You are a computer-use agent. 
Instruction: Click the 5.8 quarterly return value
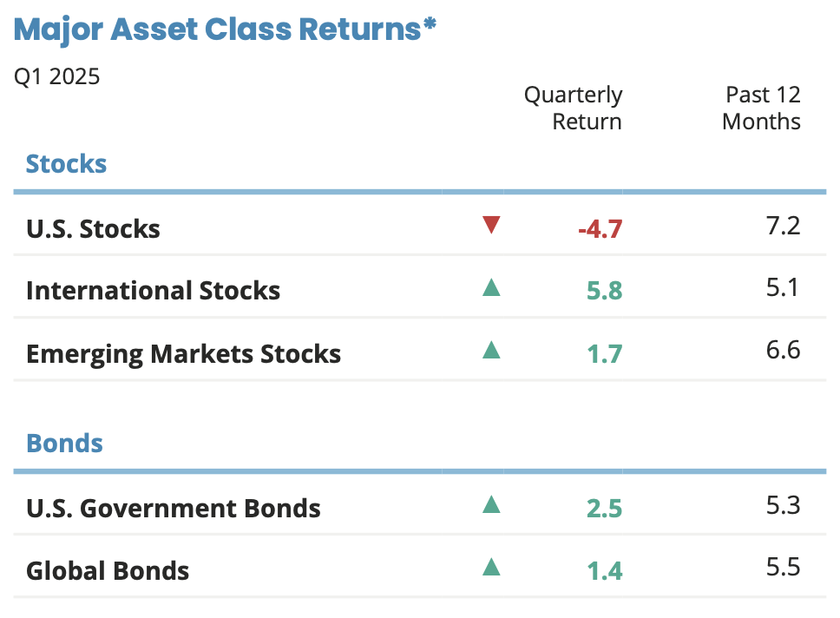(604, 291)
